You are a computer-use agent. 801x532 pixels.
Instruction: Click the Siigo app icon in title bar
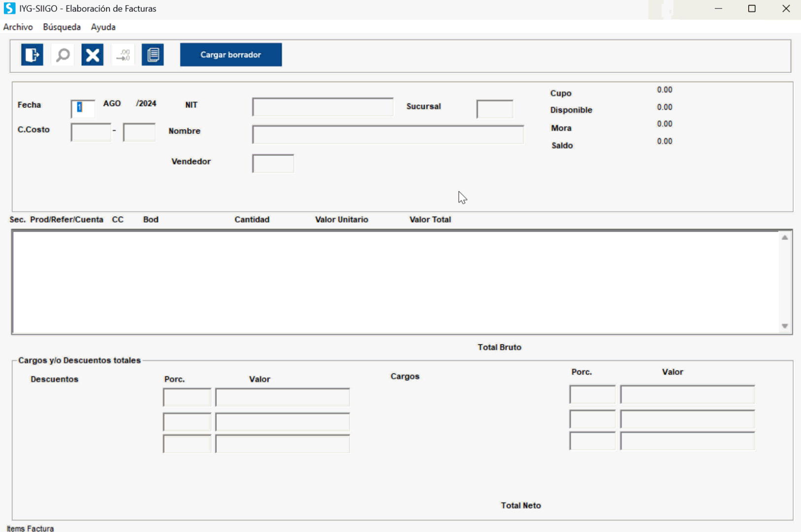click(9, 8)
